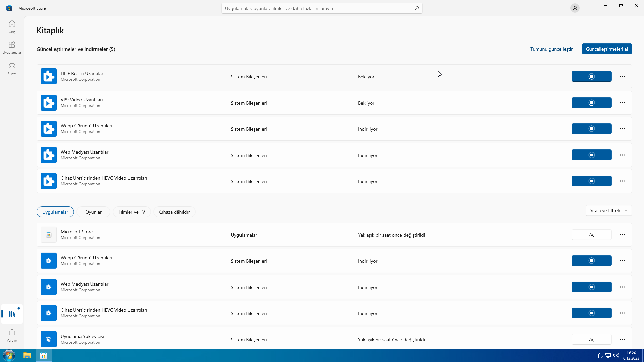The width and height of the screenshot is (644, 362).
Task: Click the Uygulamalar category text of Microsoft Store row
Action: 244,235
